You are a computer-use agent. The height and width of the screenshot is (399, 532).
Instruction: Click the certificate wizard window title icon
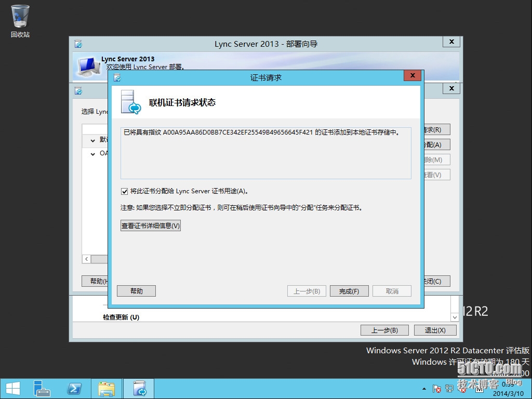78,91
